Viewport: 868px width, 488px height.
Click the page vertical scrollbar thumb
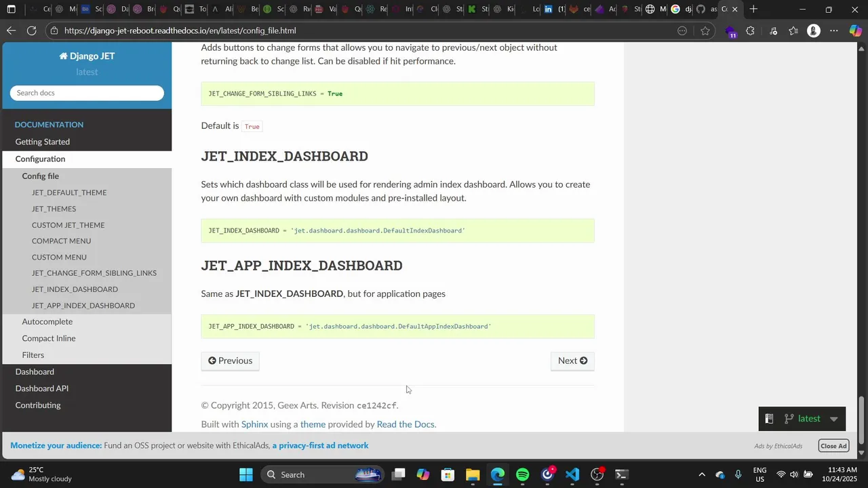click(x=862, y=419)
